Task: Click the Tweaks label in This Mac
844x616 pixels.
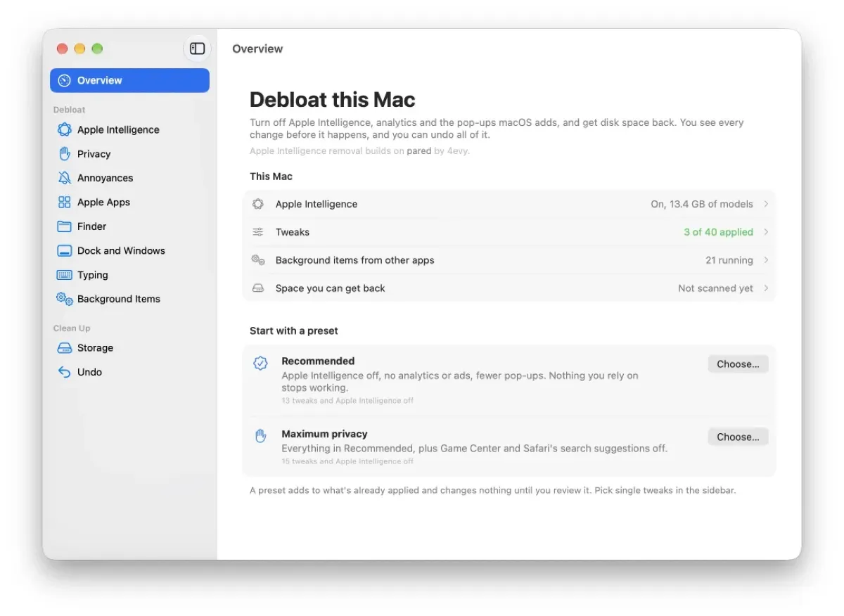Action: (293, 232)
